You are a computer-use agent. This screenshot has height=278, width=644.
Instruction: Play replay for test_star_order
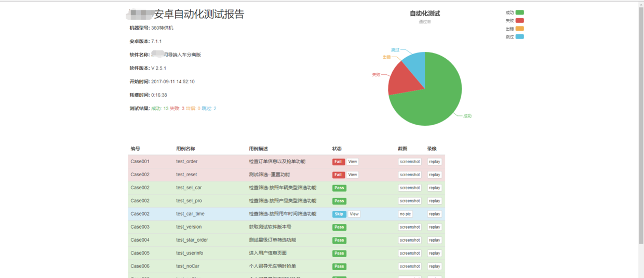pyautogui.click(x=435, y=240)
